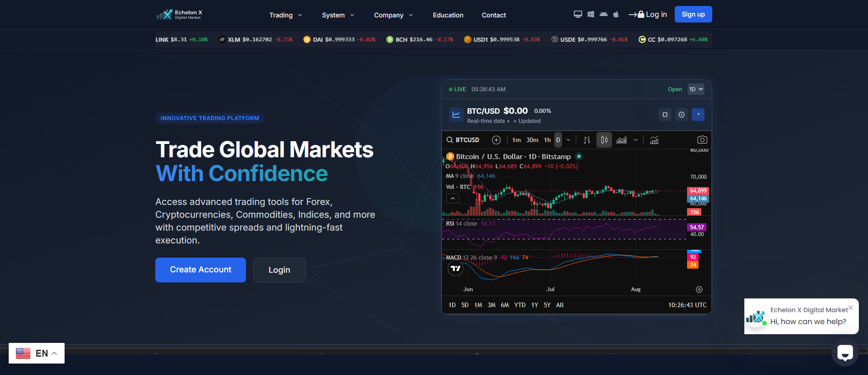The width and height of the screenshot is (868, 375).
Task: Click the market status green dot
Action: pyautogui.click(x=579, y=156)
